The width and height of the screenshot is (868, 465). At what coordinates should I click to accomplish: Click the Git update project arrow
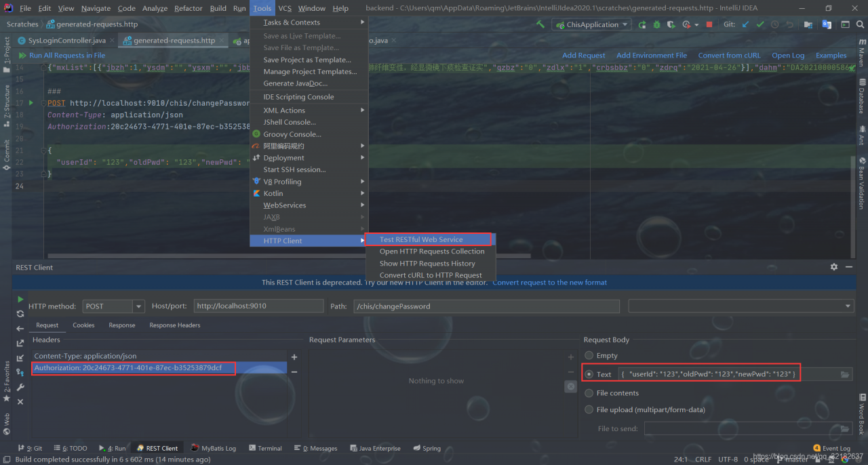(x=746, y=24)
